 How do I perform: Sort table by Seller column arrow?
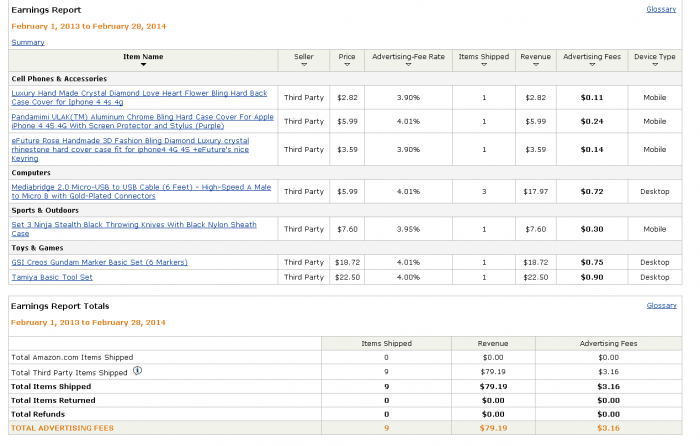pos(304,65)
